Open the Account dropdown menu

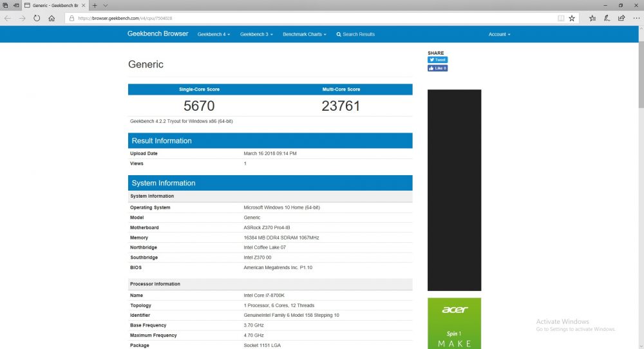(x=499, y=35)
